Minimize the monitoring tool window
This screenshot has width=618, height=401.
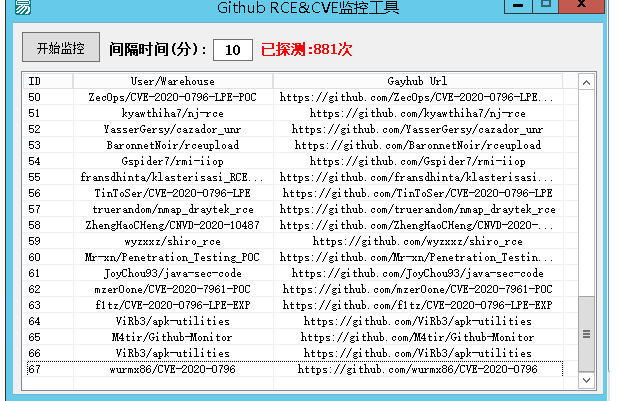(x=518, y=6)
